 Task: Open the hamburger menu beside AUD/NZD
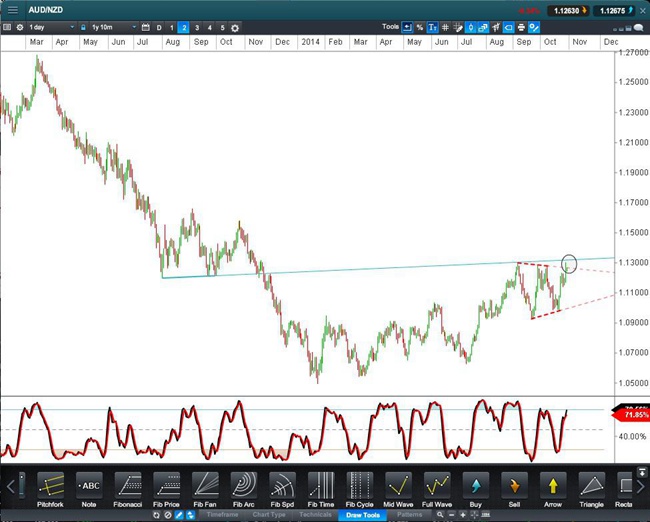12,10
